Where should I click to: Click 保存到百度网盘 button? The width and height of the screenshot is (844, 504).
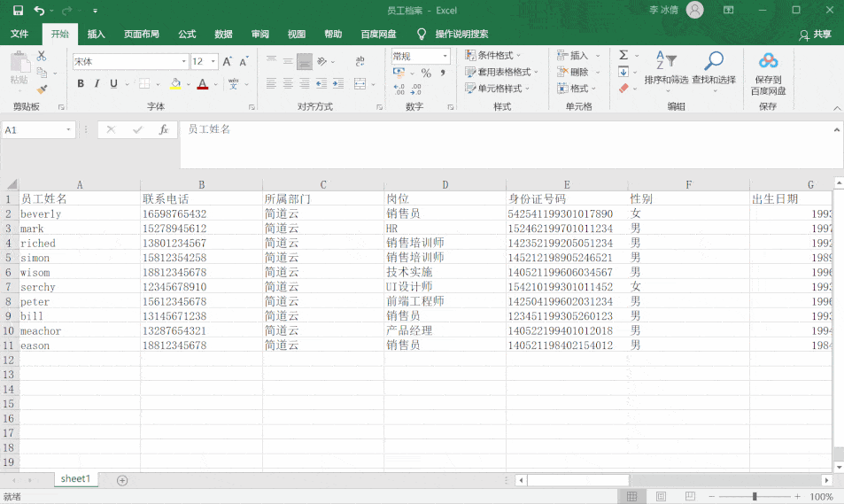coord(768,74)
